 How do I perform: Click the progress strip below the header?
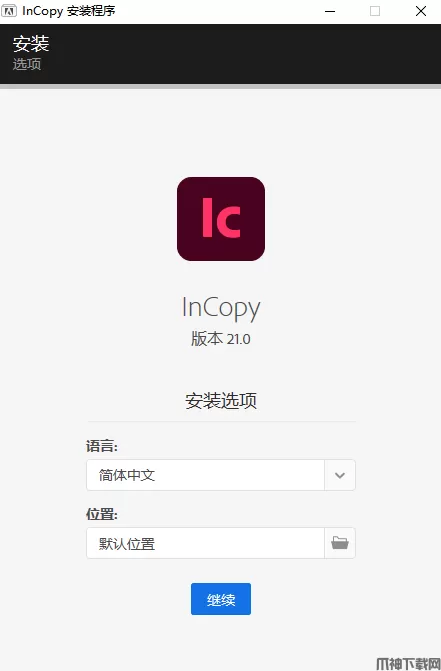click(220, 86)
